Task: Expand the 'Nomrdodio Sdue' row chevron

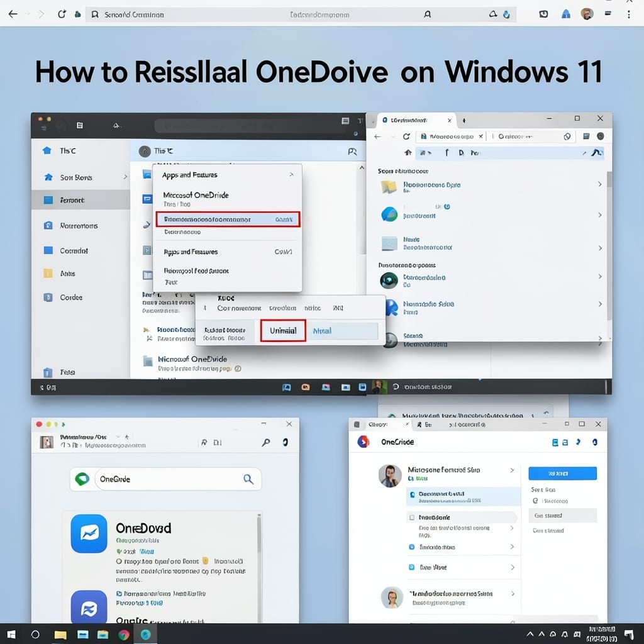Action: [599, 304]
